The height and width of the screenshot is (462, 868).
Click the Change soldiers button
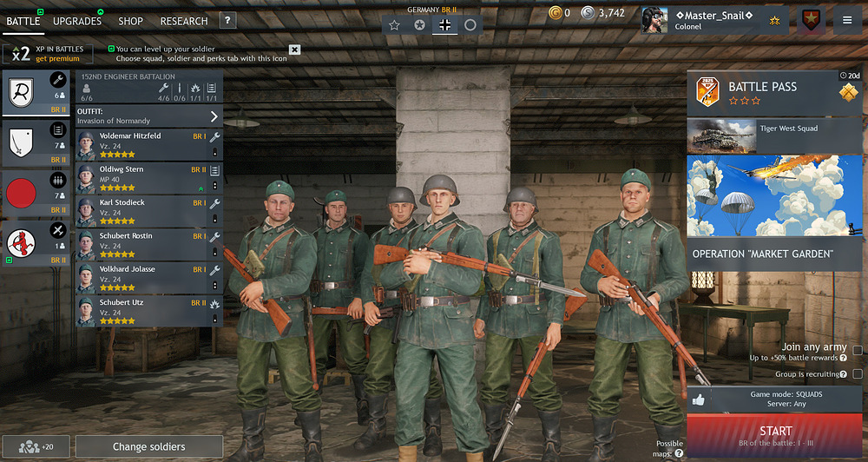coord(149,446)
